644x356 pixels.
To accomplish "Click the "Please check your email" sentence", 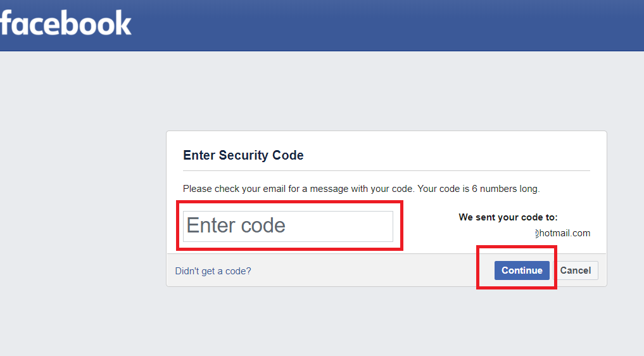I will click(x=298, y=189).
